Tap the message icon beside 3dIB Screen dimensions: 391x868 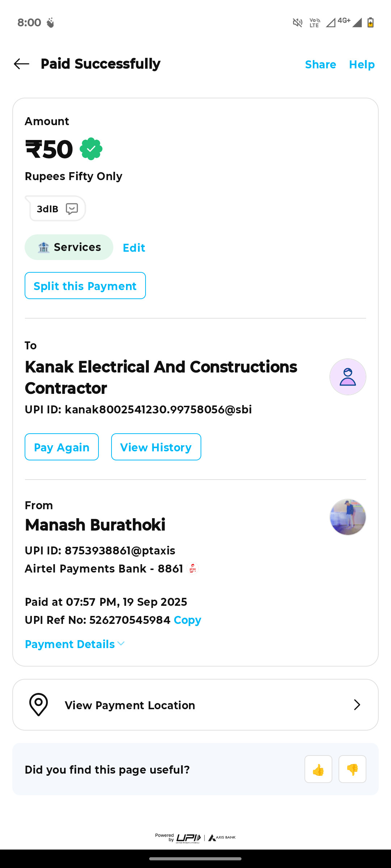coord(72,209)
